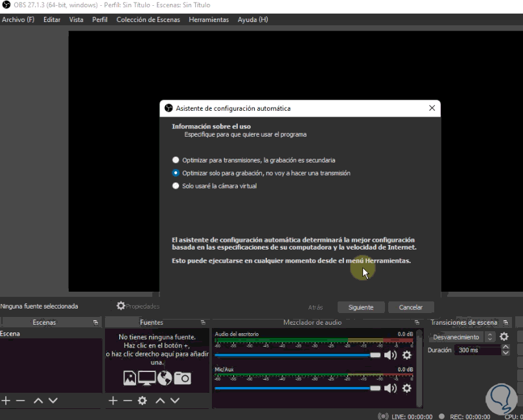This screenshot has height=420, width=523.
Task: Open Colección de Escenas menu
Action: 148,19
